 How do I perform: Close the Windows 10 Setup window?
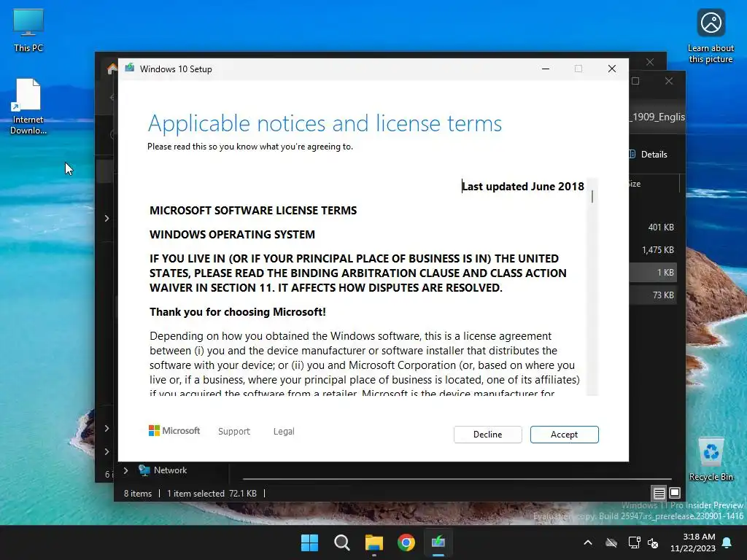612,69
